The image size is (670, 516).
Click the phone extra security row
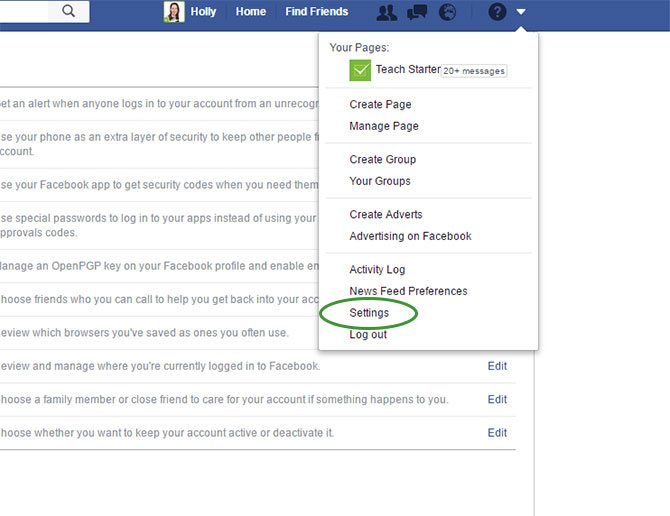point(159,144)
